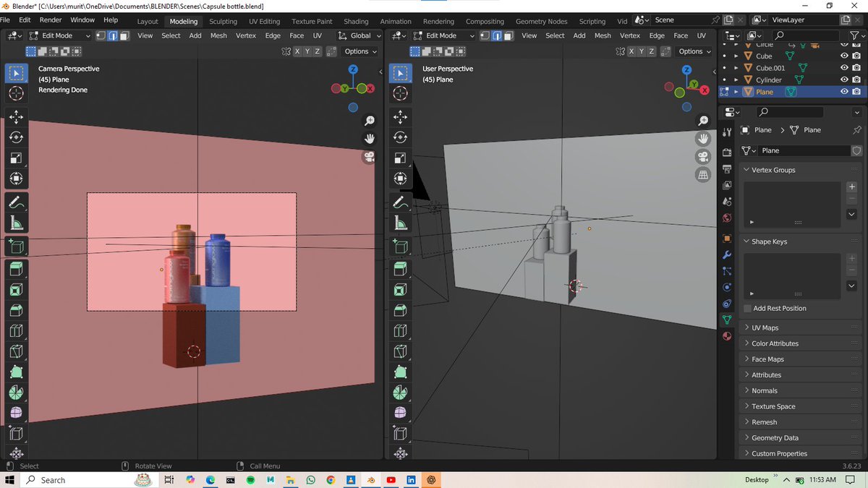Select the Poly Build tool in left viewport
868x488 pixels.
point(16,372)
